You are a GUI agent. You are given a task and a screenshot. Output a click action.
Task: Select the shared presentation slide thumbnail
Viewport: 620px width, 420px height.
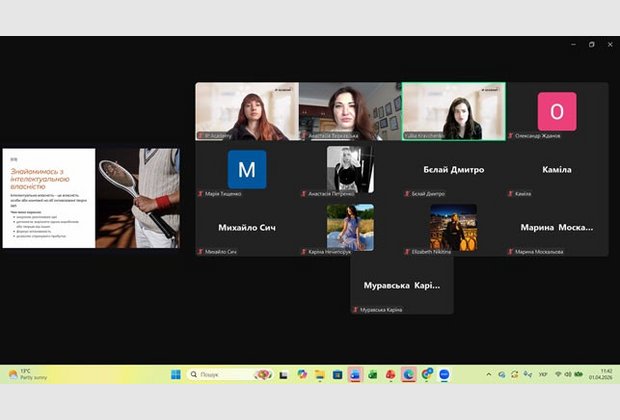pos(91,198)
